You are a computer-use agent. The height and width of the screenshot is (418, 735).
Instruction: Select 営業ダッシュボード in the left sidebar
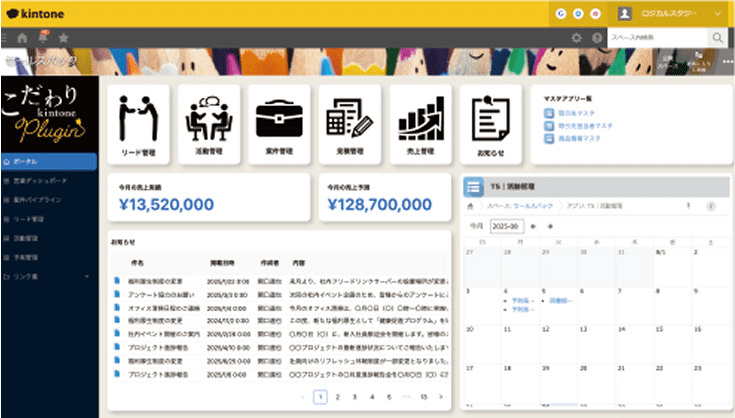coord(48,179)
